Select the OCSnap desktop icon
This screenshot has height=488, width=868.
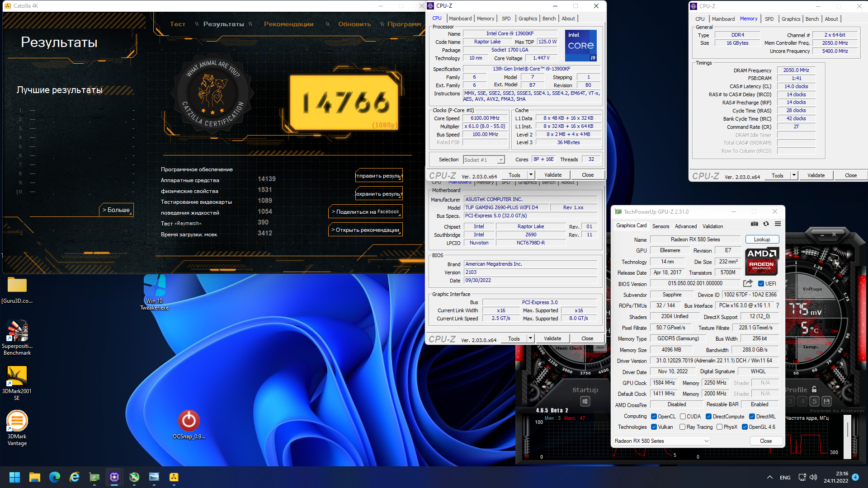pyautogui.click(x=189, y=424)
